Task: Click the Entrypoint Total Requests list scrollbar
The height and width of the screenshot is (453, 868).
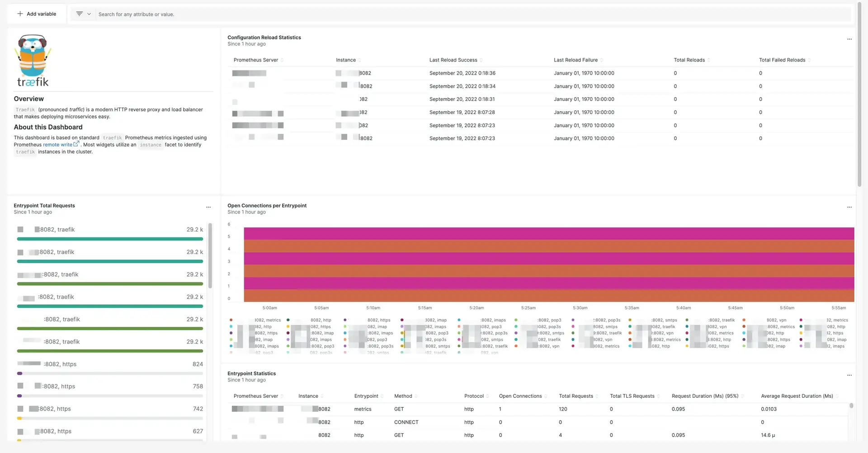Action: pyautogui.click(x=210, y=255)
